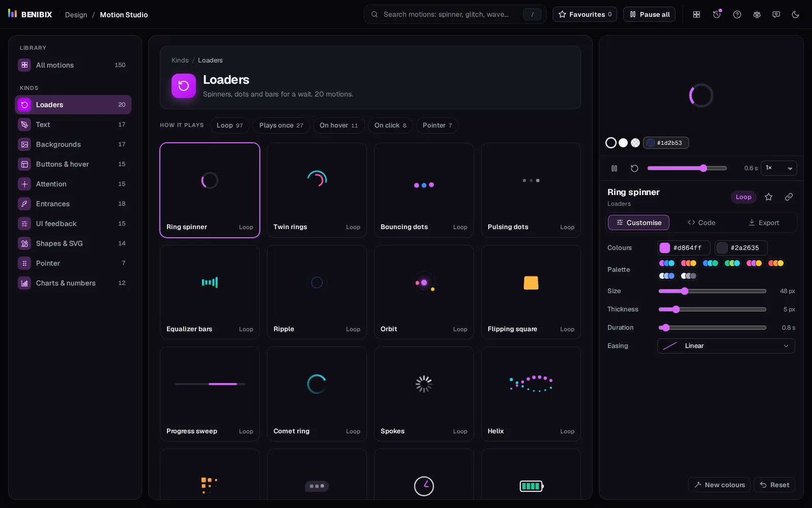Click the search motions input field
The image size is (812, 508).
(455, 14)
